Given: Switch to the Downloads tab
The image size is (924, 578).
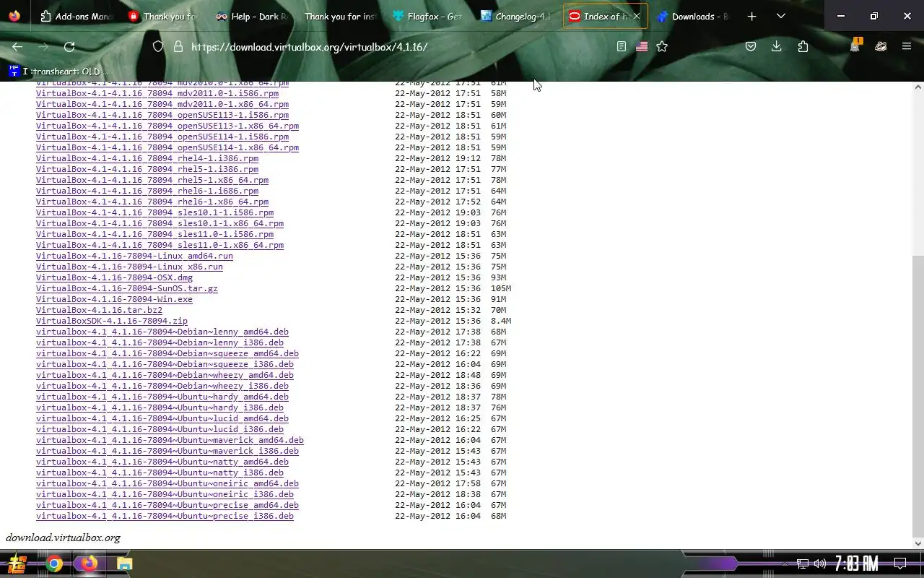Looking at the screenshot, I should point(693,16).
